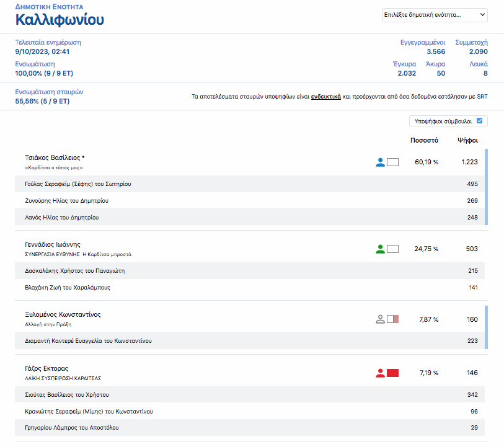Image resolution: width=504 pixels, height=447 pixels.
Task: Click the red filled box beside Γάζος Εκτορας
Action: pyautogui.click(x=392, y=373)
